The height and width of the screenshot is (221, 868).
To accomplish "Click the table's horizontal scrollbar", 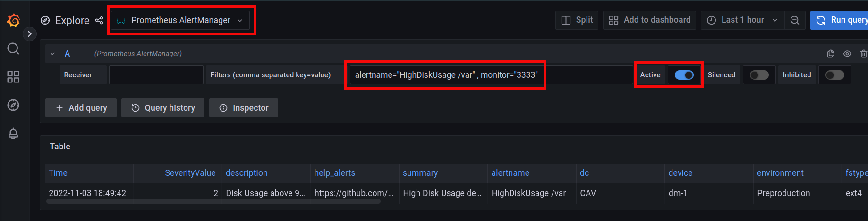I will [213, 201].
